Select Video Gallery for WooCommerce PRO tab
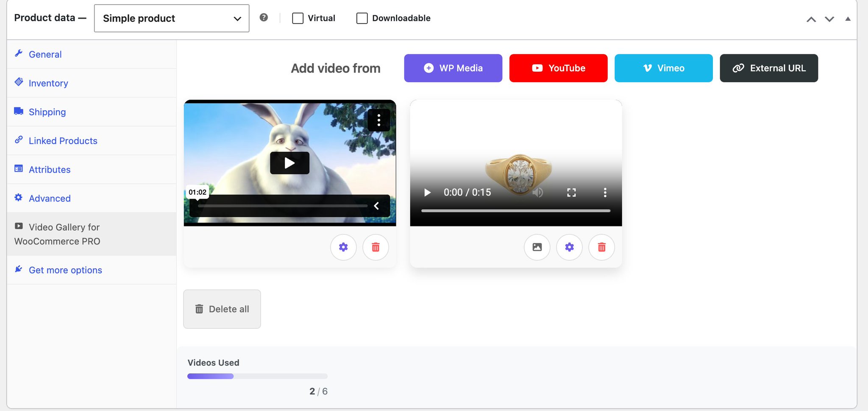The image size is (868, 411). point(92,234)
